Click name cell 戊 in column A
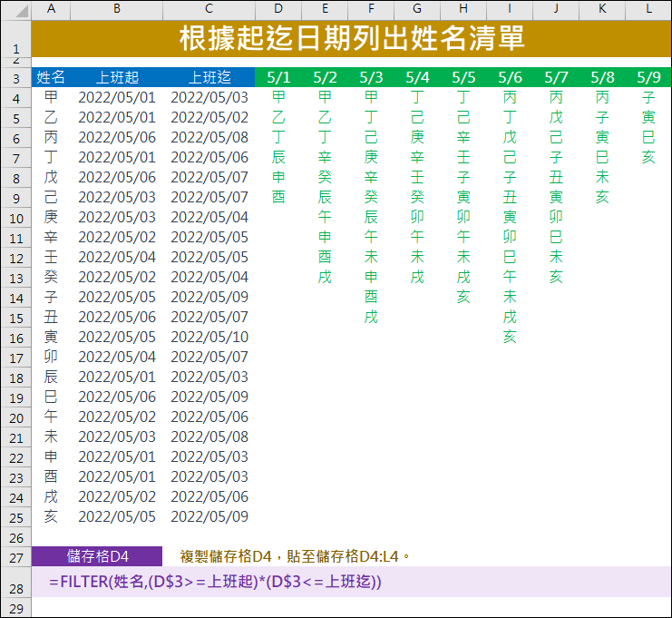Viewport: 672px width, 618px height. click(51, 177)
